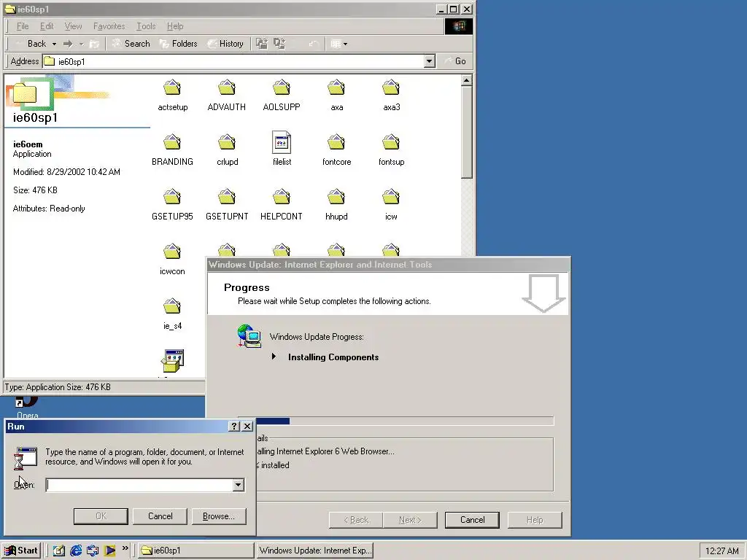Click the setup progress bar

coord(395,421)
